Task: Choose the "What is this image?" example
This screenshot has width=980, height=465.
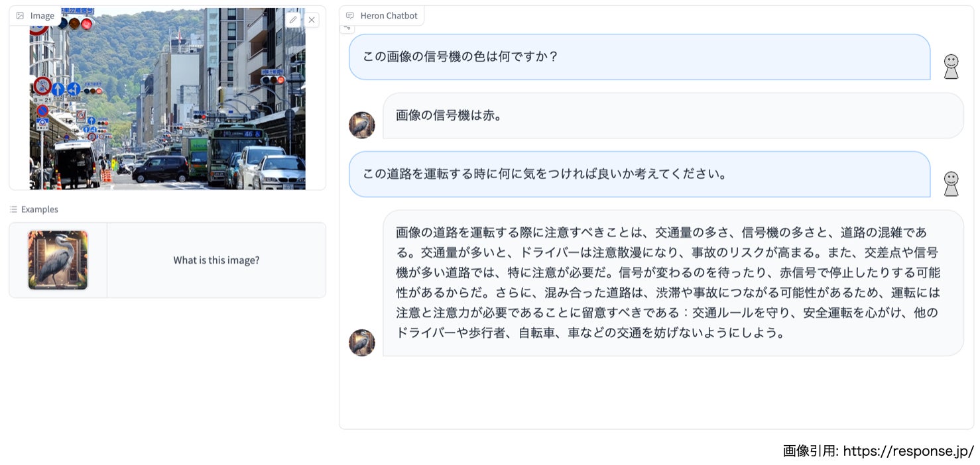Action: 216,260
